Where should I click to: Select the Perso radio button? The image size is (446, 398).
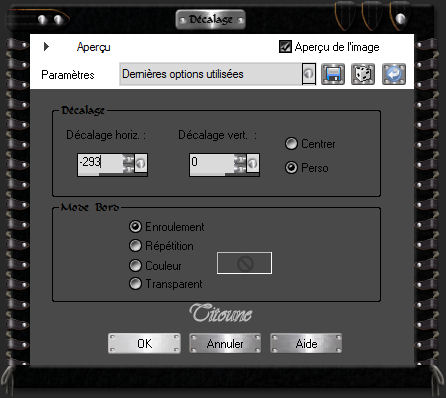click(291, 167)
